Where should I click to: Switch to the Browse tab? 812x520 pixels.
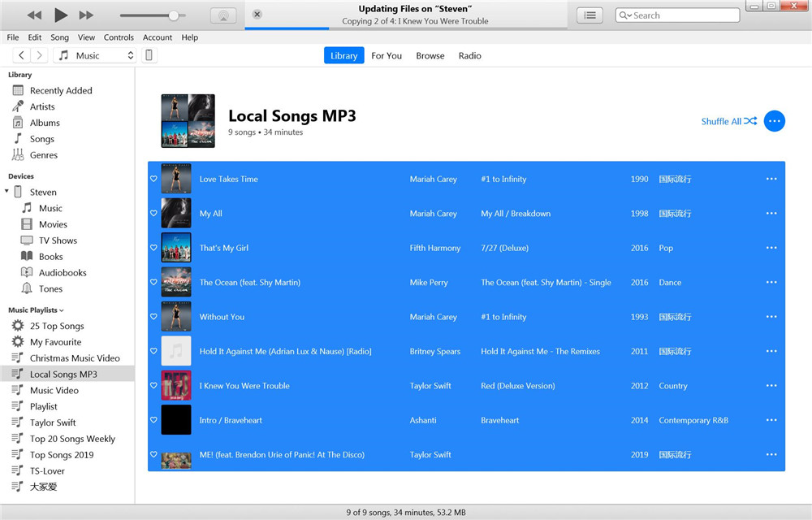[x=430, y=55]
